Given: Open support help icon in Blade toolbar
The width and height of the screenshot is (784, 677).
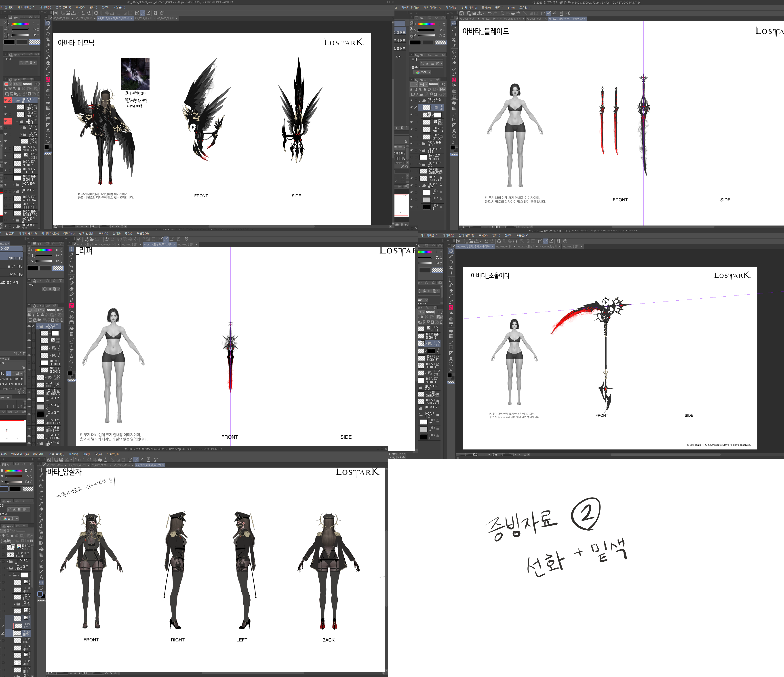Looking at the screenshot, I should [x=568, y=13].
